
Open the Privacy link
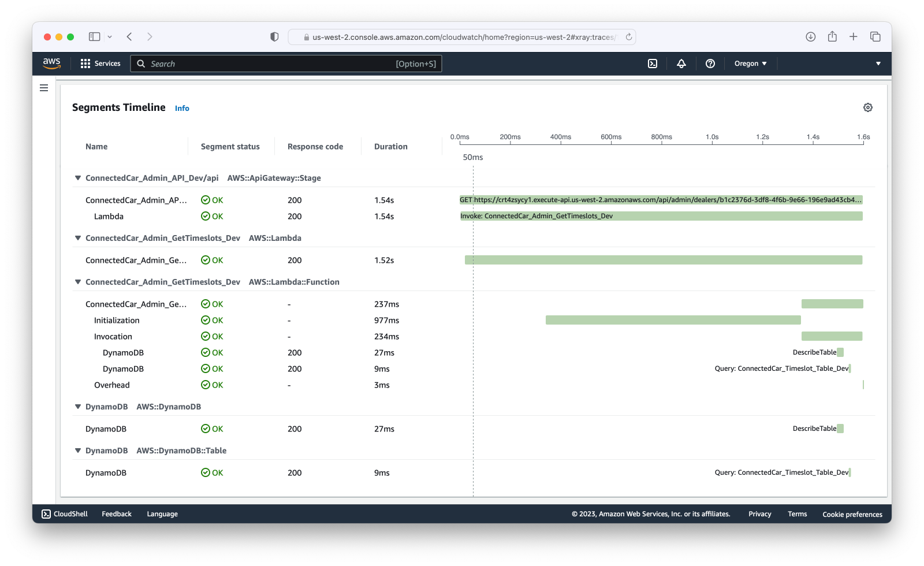point(760,514)
